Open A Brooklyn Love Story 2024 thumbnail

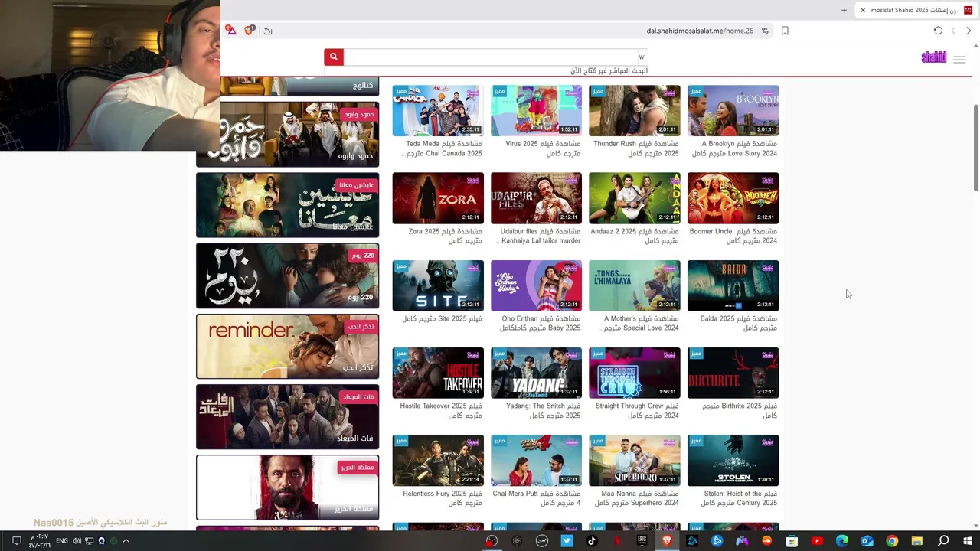pyautogui.click(x=733, y=110)
